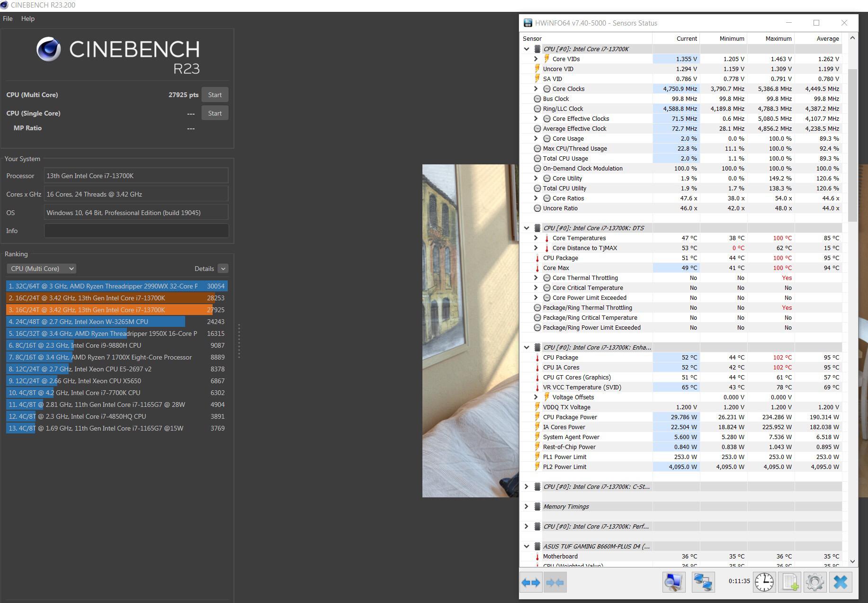Image resolution: width=868 pixels, height=603 pixels.
Task: Start the CPU (Single Core) benchmark
Action: click(215, 113)
